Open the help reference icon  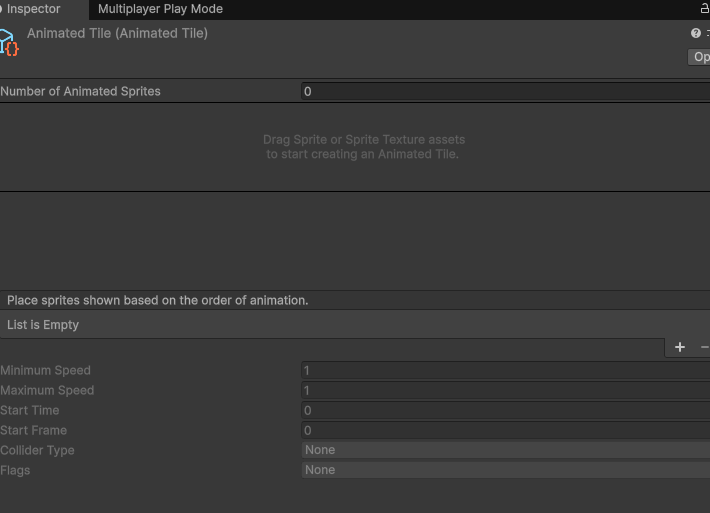point(696,33)
